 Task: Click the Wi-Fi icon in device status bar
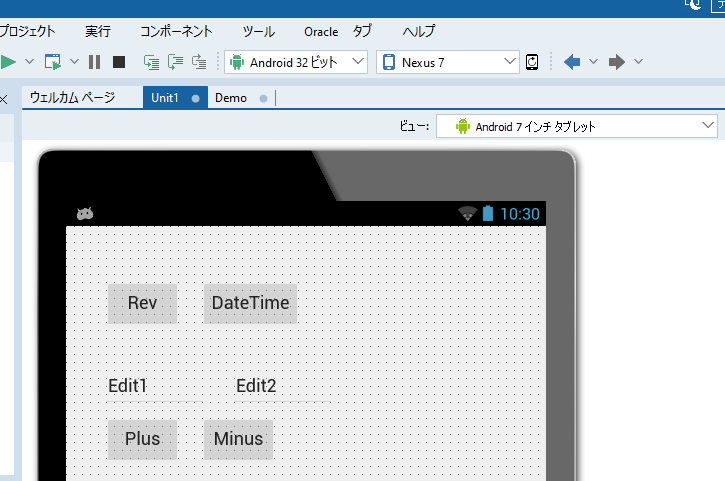pos(467,214)
